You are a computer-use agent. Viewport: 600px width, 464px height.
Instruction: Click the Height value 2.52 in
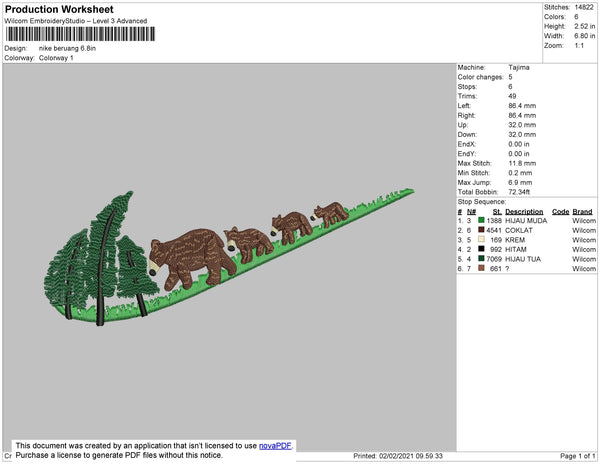point(585,26)
